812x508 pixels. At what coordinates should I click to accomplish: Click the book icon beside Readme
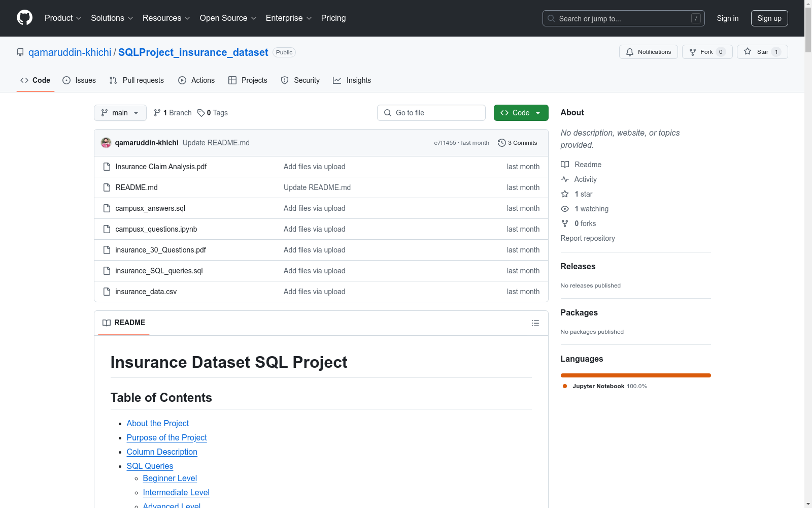click(565, 165)
